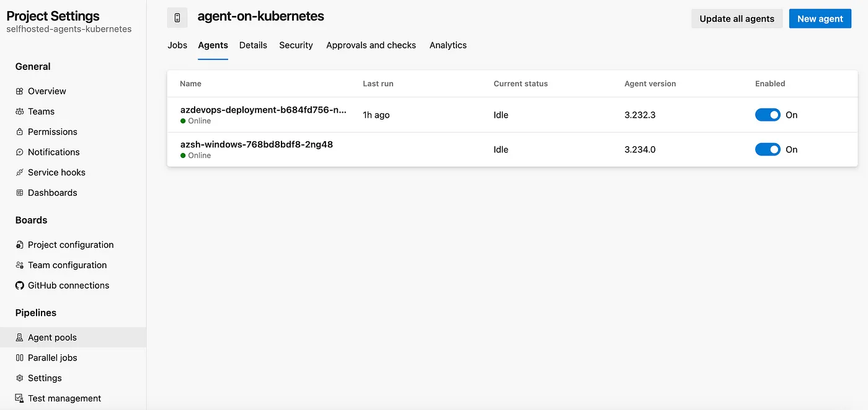Screen dimensions: 868x410
Task: Open Notifications settings
Action: click(54, 152)
